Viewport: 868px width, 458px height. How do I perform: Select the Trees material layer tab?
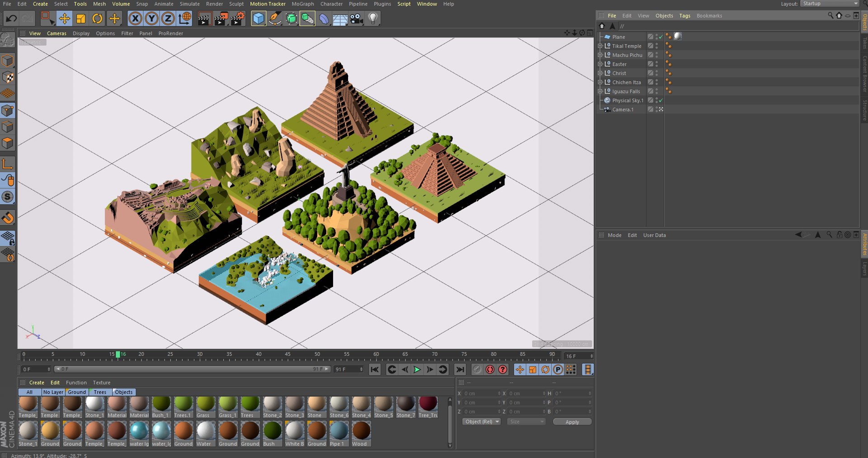100,392
